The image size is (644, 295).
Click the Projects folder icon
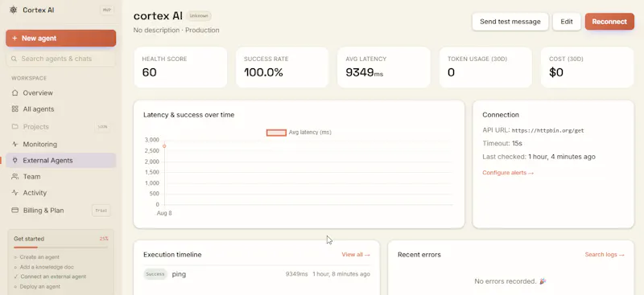tap(14, 126)
